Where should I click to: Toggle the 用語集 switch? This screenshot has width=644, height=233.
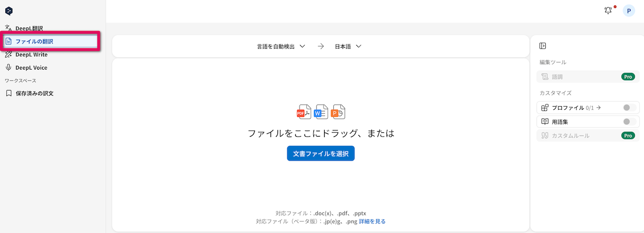pyautogui.click(x=629, y=122)
